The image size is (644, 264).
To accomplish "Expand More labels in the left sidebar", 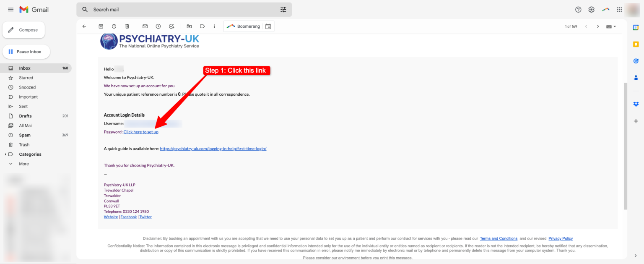I will 24,164.
